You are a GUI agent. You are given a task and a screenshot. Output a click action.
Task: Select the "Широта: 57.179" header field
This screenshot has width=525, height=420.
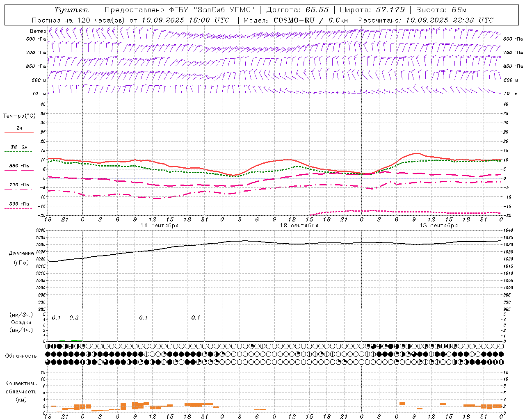tap(372, 10)
